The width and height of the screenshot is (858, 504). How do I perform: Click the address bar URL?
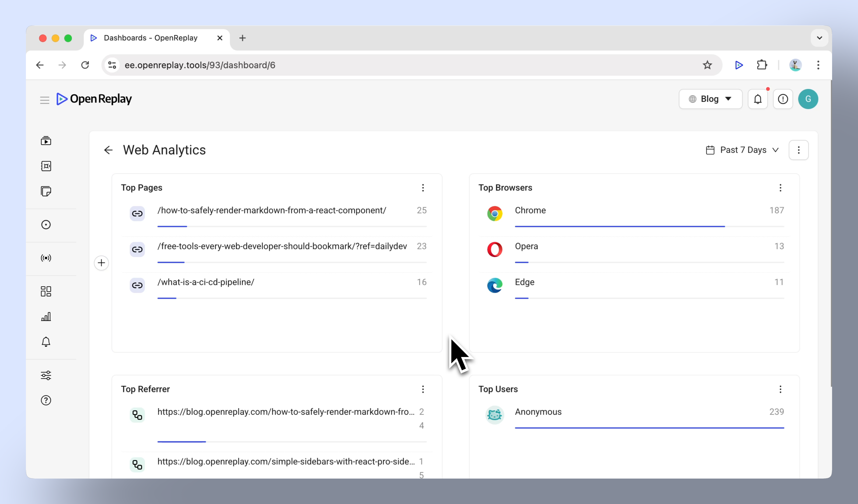pos(200,65)
